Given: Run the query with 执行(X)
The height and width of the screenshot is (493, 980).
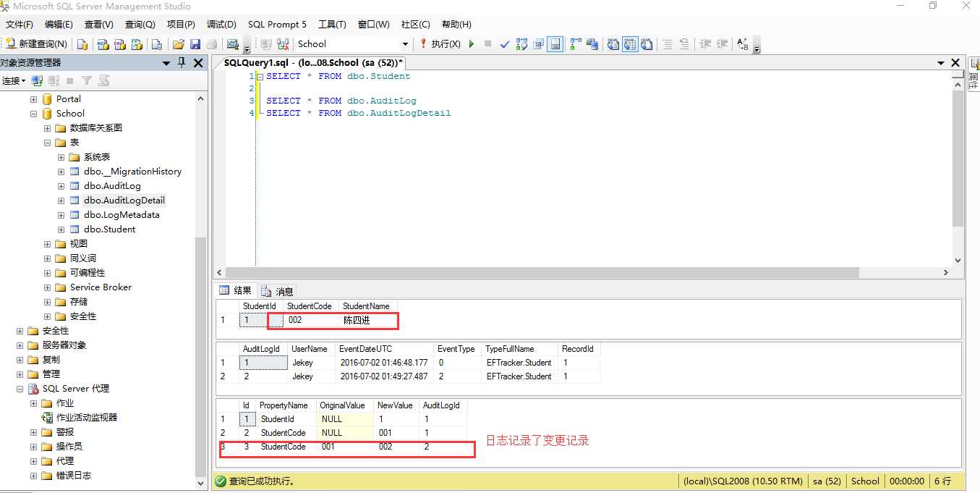Looking at the screenshot, I should [x=440, y=44].
